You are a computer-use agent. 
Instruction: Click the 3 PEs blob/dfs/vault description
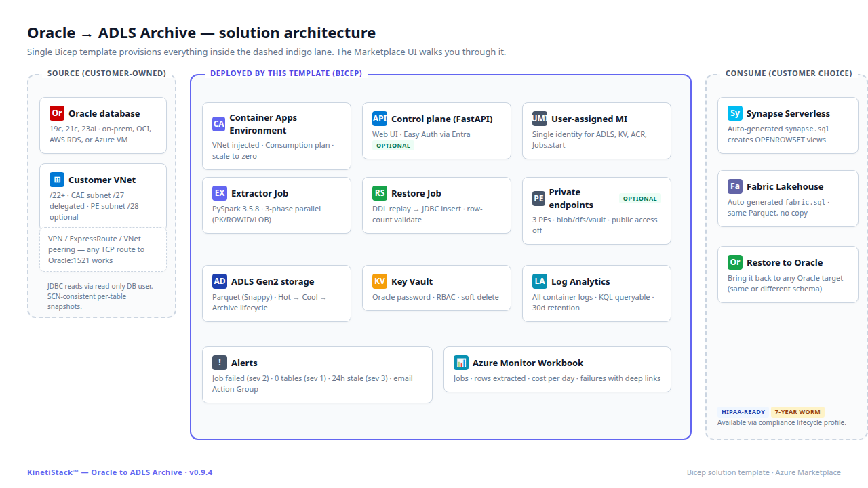tap(595, 225)
